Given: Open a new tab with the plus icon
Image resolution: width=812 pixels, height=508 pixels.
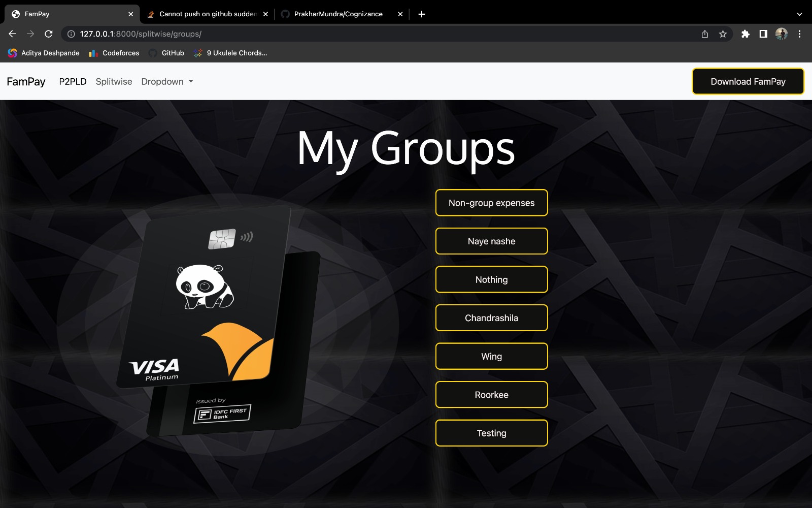Looking at the screenshot, I should coord(422,14).
